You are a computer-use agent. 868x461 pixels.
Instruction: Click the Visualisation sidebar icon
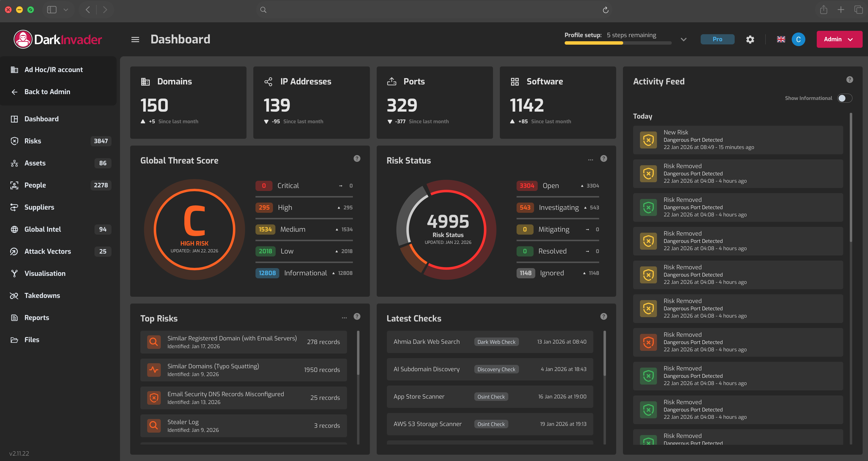14,273
